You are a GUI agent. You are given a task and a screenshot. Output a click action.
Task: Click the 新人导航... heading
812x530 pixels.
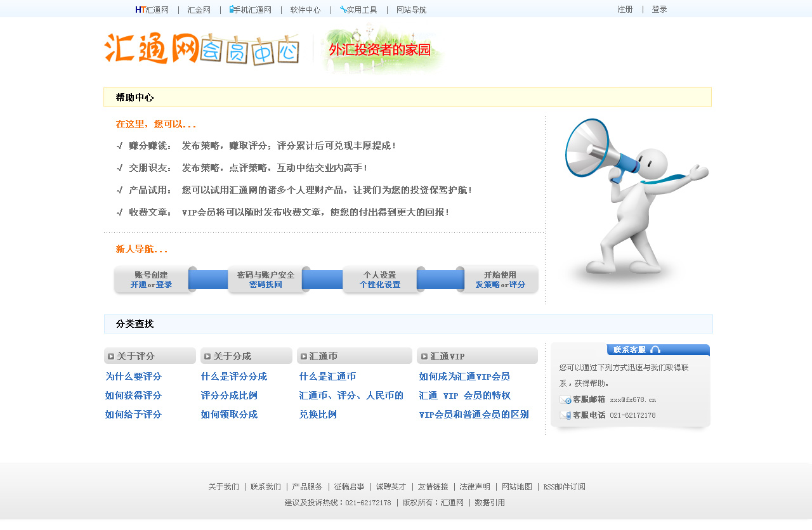tap(141, 249)
